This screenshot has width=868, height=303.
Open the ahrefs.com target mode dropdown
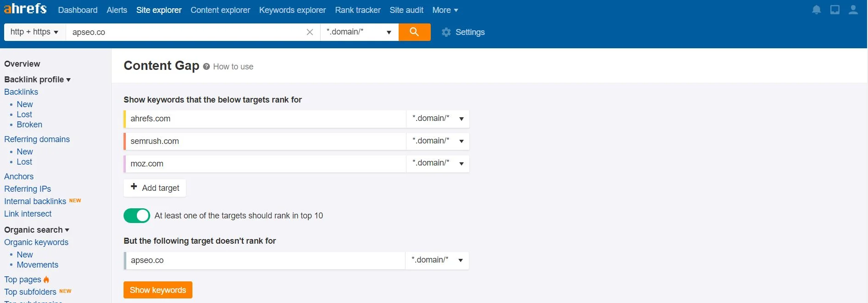pos(438,119)
